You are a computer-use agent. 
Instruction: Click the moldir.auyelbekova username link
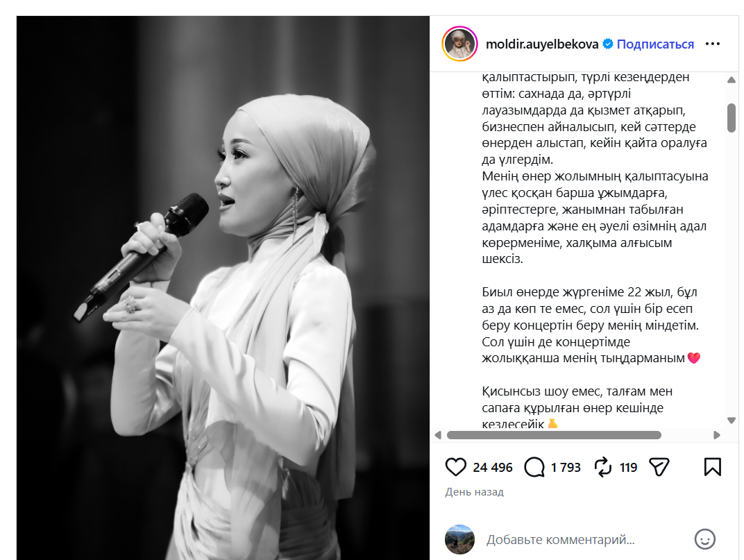coord(542,44)
